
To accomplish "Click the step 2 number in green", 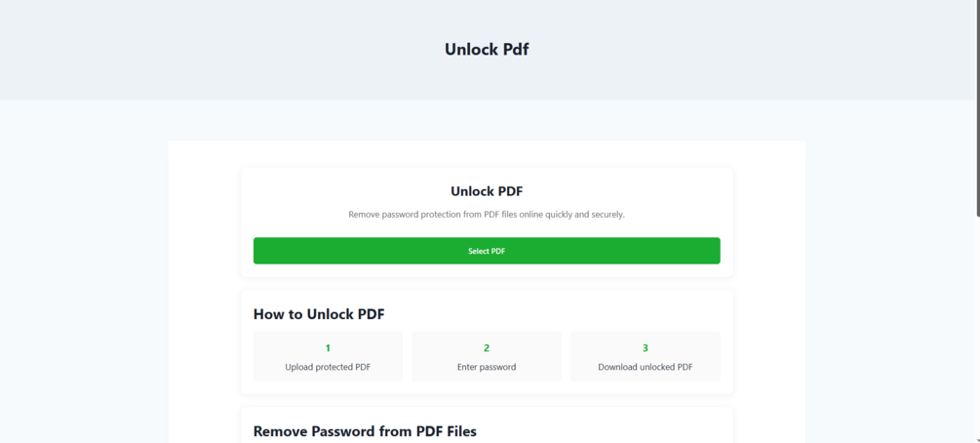I will click(487, 348).
